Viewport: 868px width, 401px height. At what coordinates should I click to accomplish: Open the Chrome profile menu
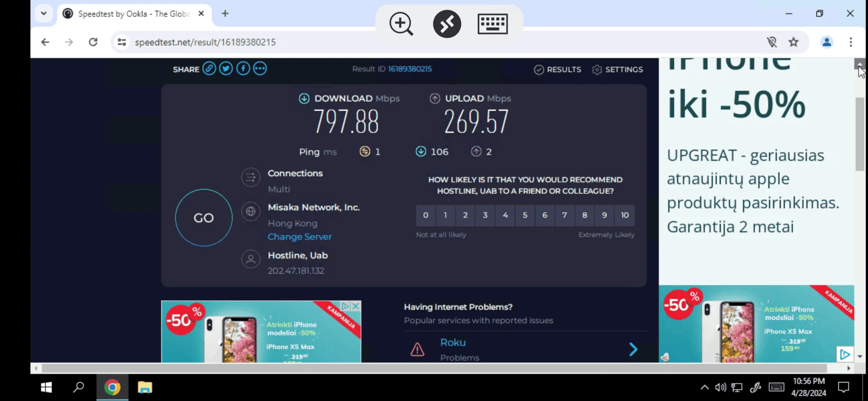[x=827, y=42]
